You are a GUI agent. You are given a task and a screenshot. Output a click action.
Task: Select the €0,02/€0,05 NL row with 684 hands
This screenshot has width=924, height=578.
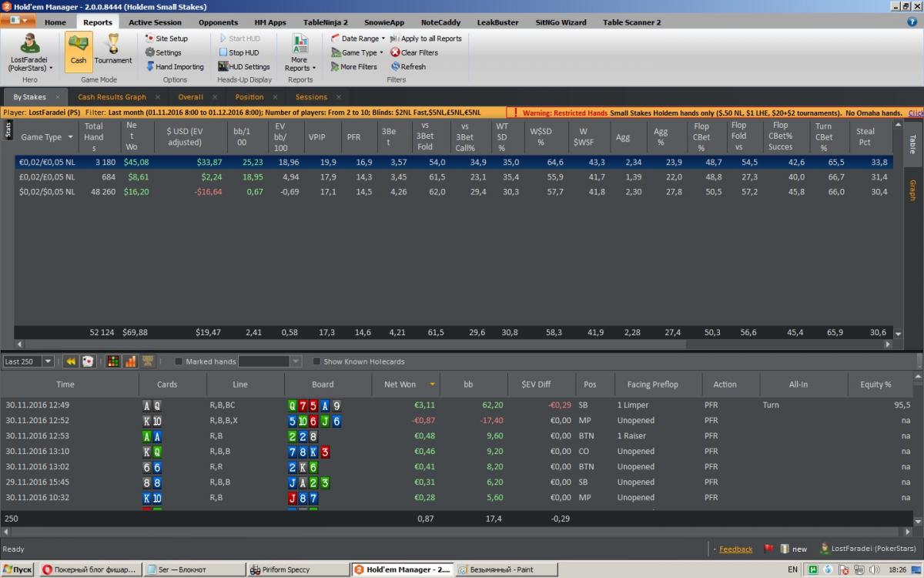click(x=453, y=176)
